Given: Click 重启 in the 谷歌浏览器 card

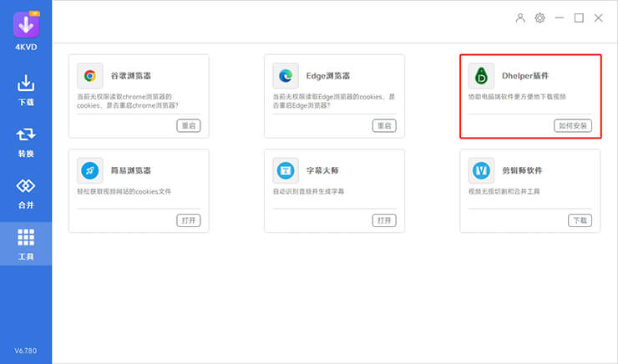Looking at the screenshot, I should (189, 126).
